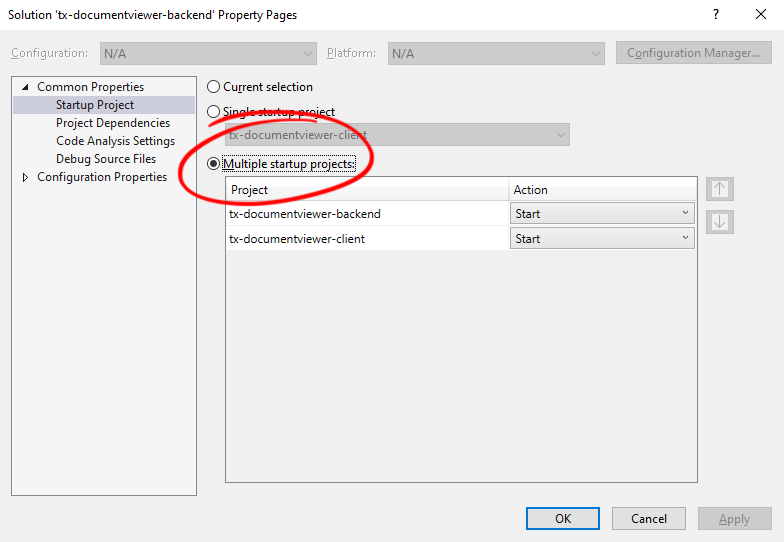
Task: Select the Current selection radio button
Action: pos(214,87)
